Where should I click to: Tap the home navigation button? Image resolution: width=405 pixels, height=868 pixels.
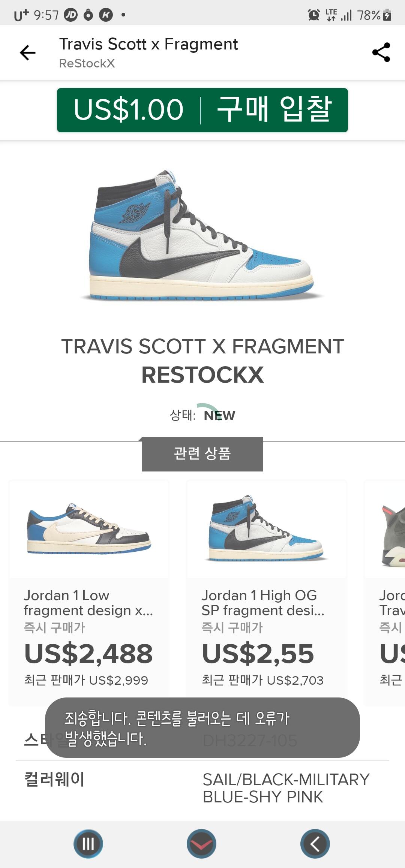point(202,844)
